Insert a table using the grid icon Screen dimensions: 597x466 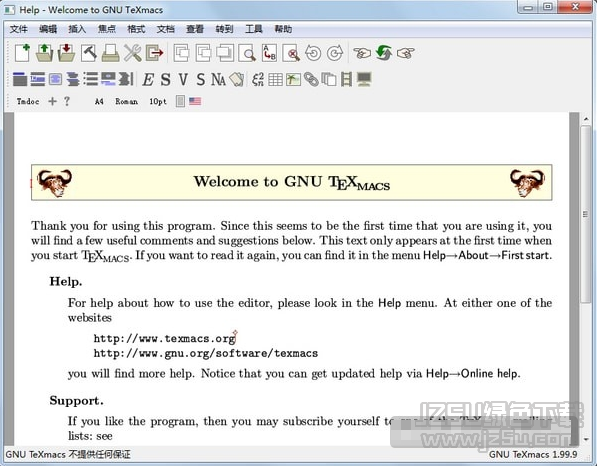275,80
